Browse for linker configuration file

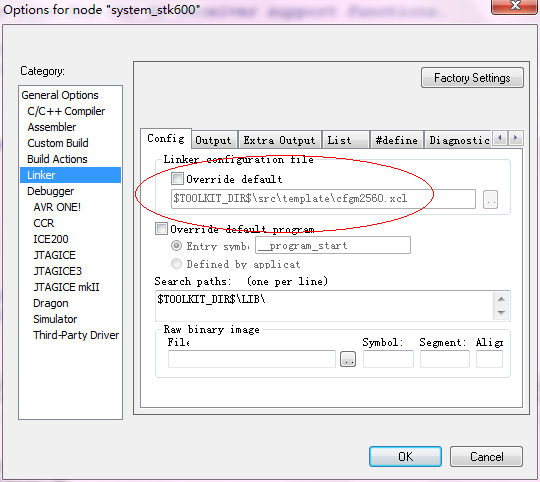tap(490, 199)
